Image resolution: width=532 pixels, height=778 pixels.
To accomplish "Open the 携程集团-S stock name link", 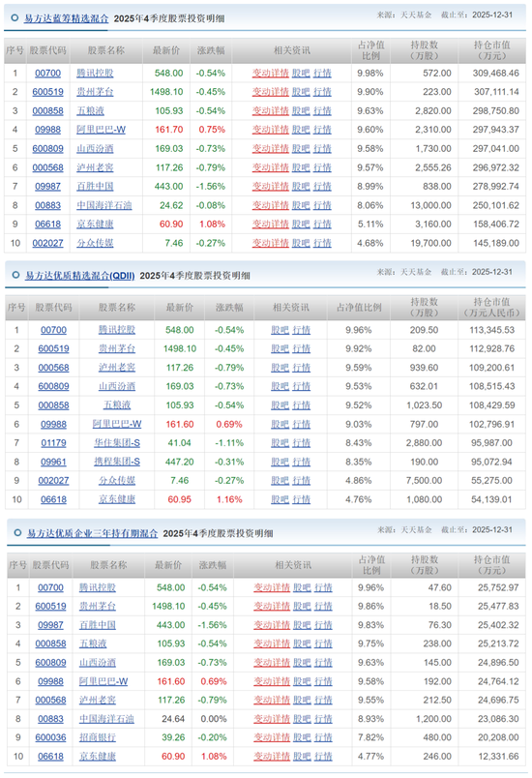I will tap(117, 462).
